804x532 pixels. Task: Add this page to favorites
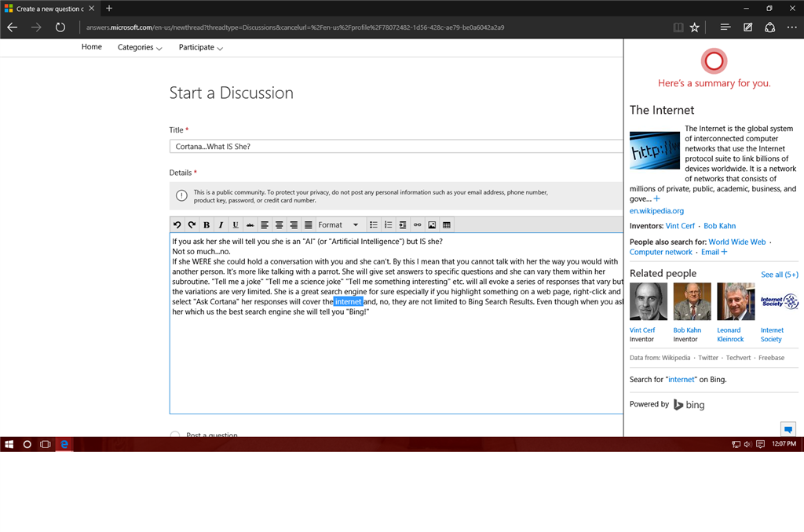[x=694, y=27]
